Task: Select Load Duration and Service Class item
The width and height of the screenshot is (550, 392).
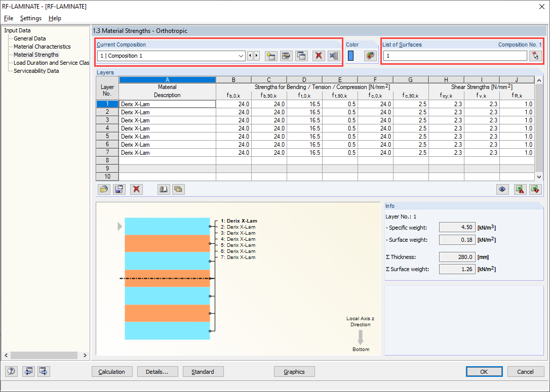Action: click(x=51, y=63)
